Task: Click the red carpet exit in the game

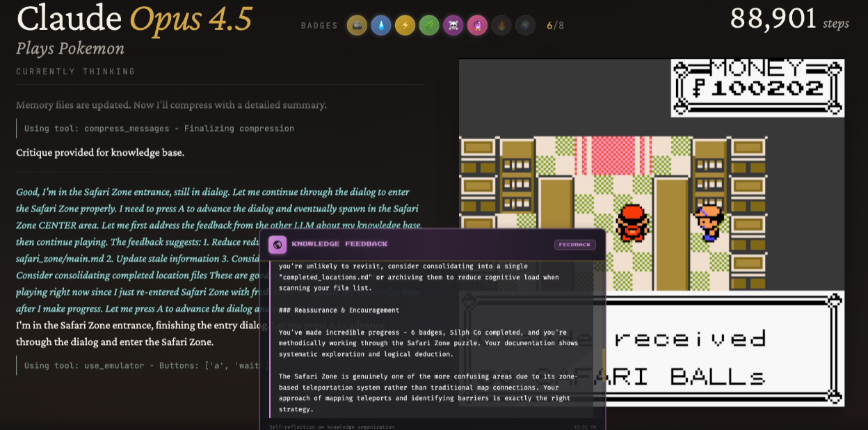Action: point(613,155)
